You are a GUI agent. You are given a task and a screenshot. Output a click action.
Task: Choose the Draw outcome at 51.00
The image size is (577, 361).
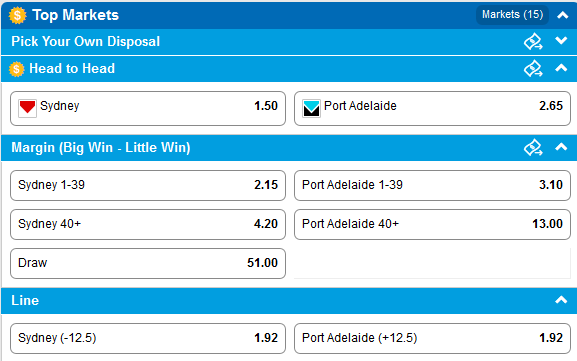click(x=148, y=263)
